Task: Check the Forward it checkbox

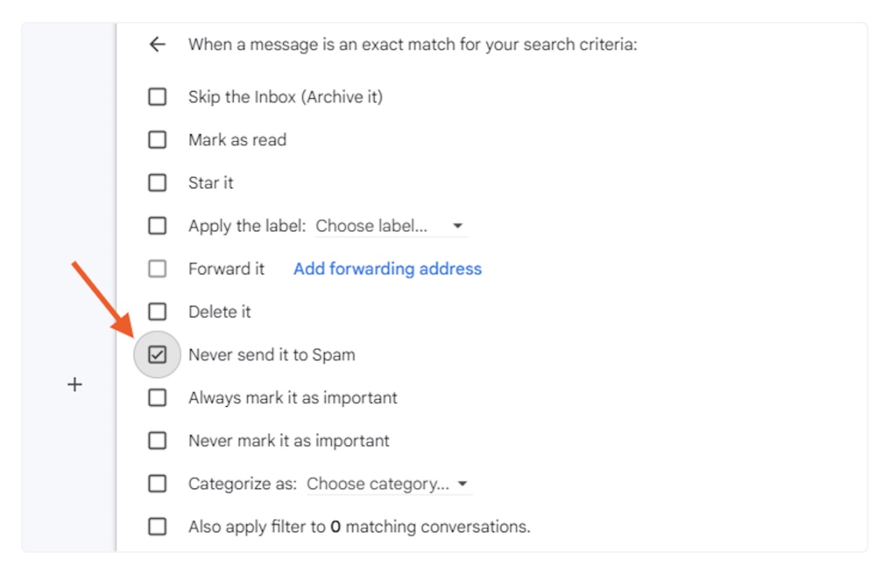Action: click(x=158, y=269)
